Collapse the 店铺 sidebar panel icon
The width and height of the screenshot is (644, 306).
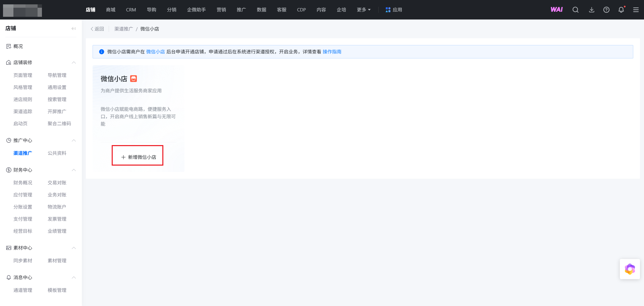[x=73, y=29]
